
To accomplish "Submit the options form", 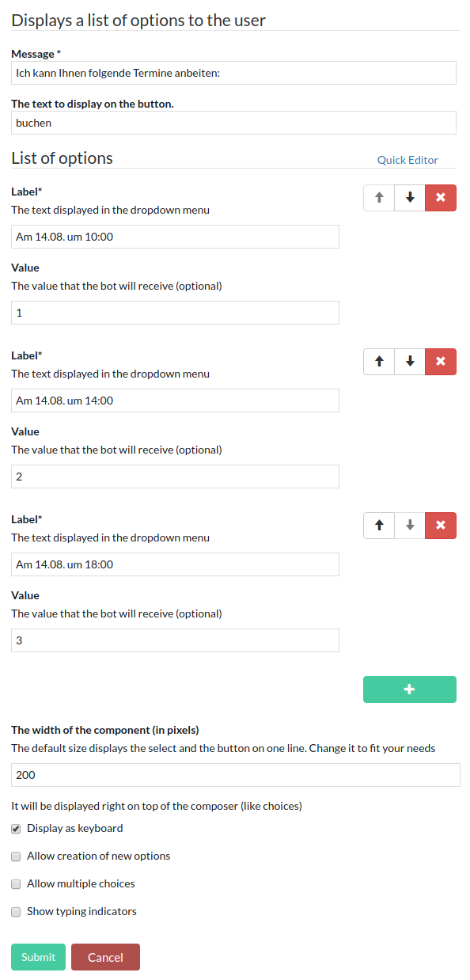I will (38, 956).
